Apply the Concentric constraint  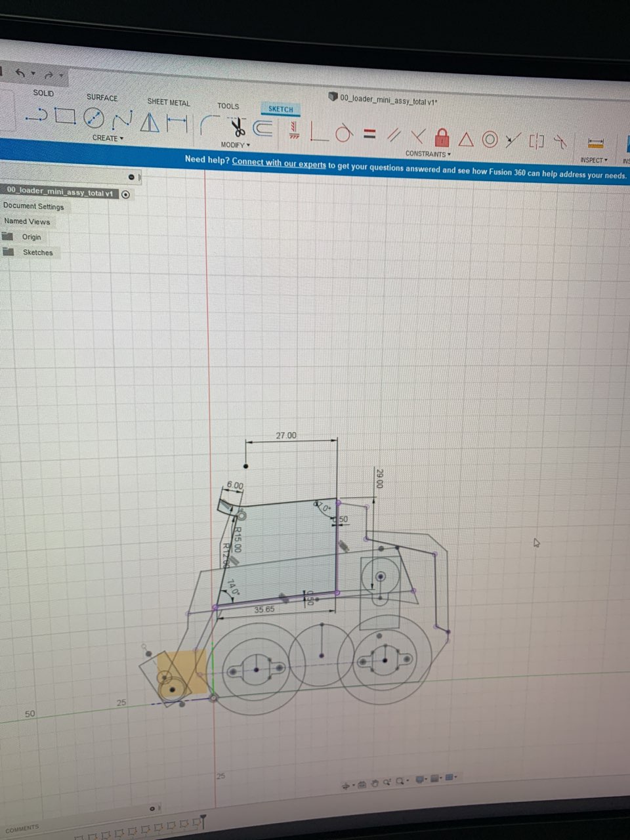[x=490, y=139]
